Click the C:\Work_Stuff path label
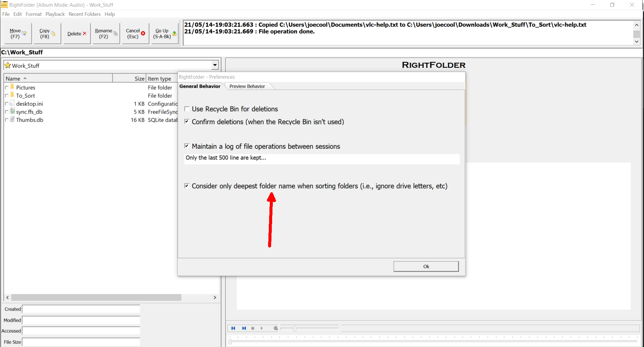The width and height of the screenshot is (644, 347). tap(22, 52)
